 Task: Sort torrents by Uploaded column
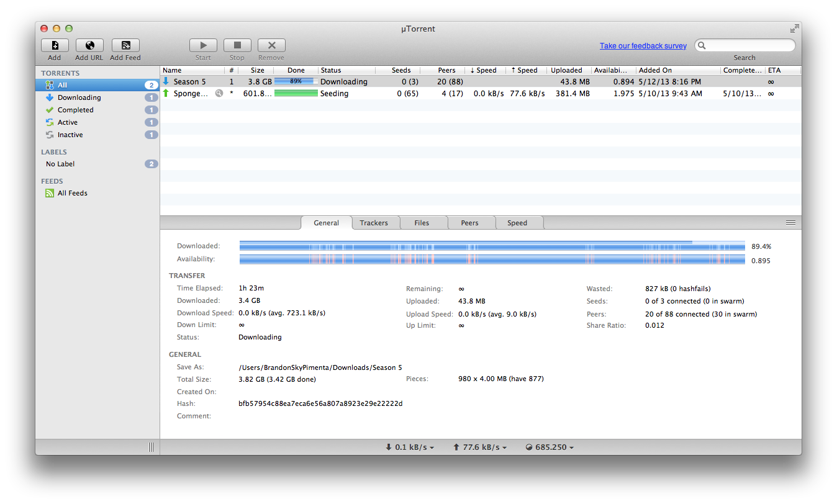pyautogui.click(x=569, y=70)
